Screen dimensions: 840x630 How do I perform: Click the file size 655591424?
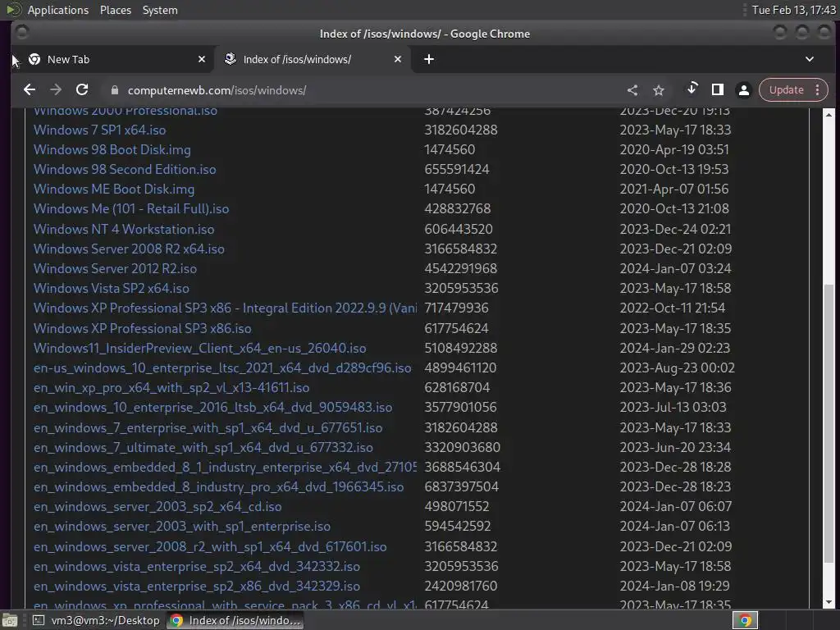pyautogui.click(x=457, y=169)
